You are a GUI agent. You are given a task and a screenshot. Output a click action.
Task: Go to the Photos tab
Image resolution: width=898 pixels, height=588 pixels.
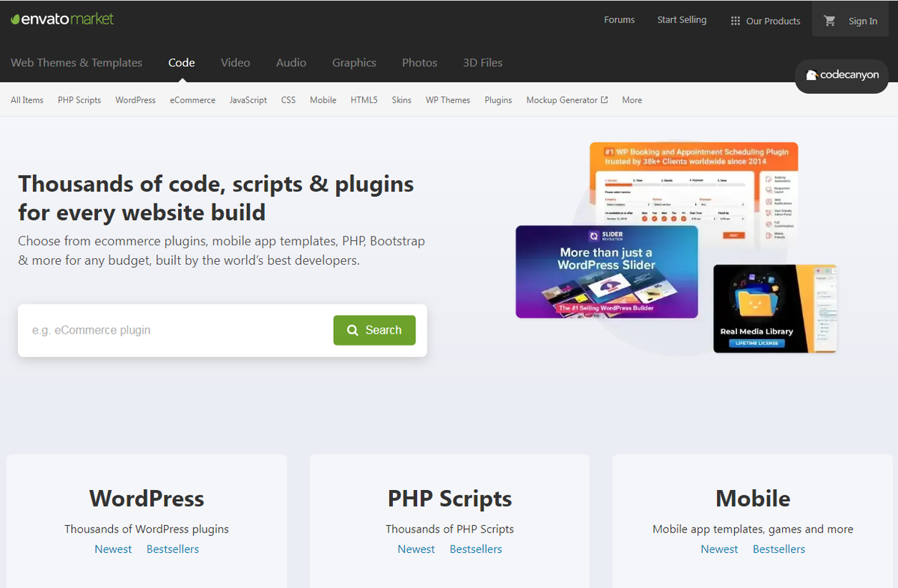coord(420,63)
